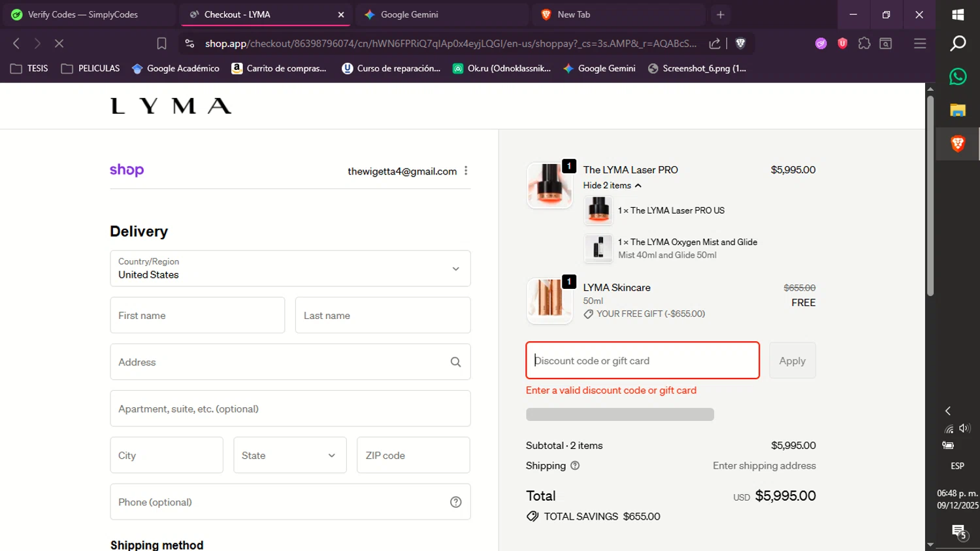Click the three-dot menu beside the email
This screenshot has height=551, width=980.
466,171
